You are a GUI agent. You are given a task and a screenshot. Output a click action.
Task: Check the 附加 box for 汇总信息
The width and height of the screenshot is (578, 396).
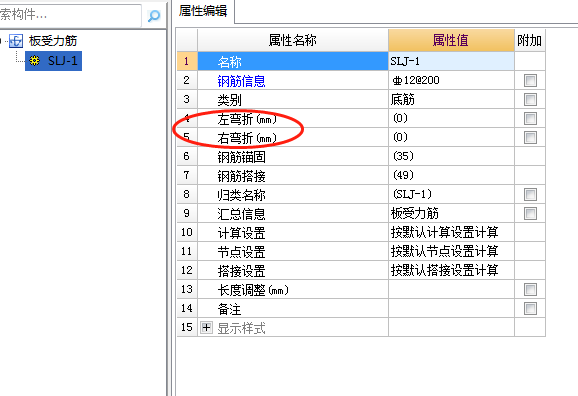(x=530, y=213)
